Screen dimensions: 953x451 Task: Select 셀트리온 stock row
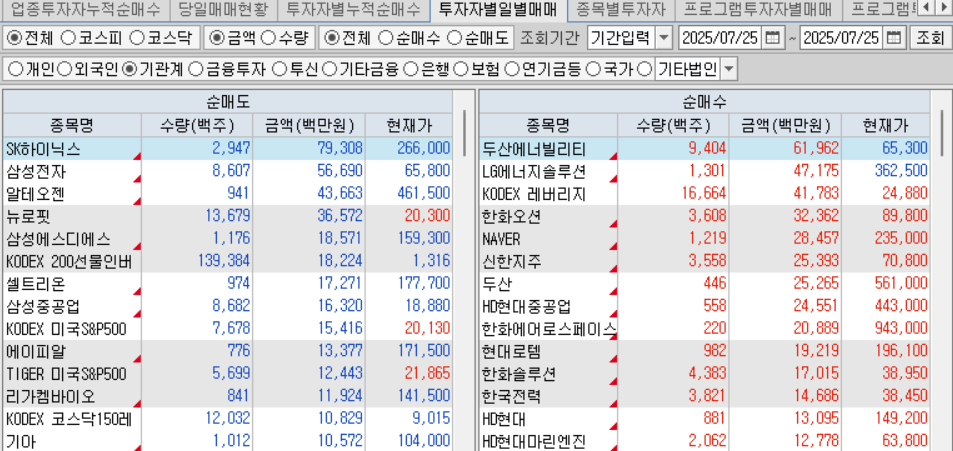click(x=228, y=284)
